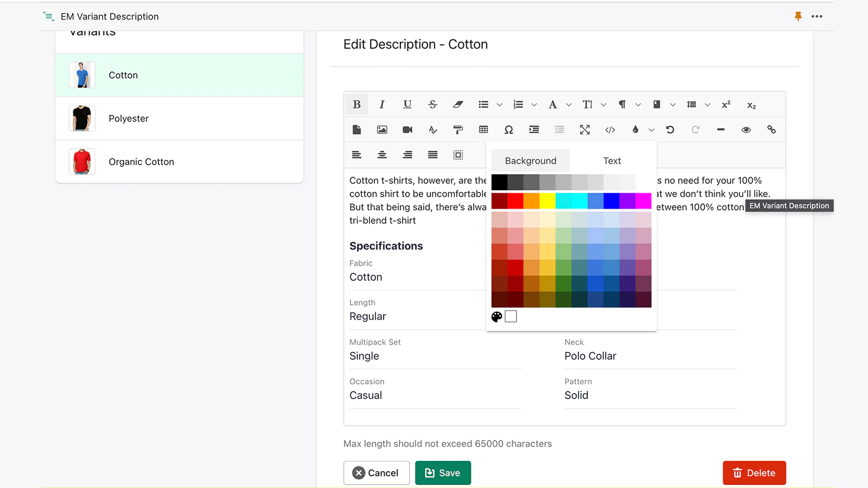The width and height of the screenshot is (868, 488).
Task: Toggle italic text formatting
Action: [382, 105]
